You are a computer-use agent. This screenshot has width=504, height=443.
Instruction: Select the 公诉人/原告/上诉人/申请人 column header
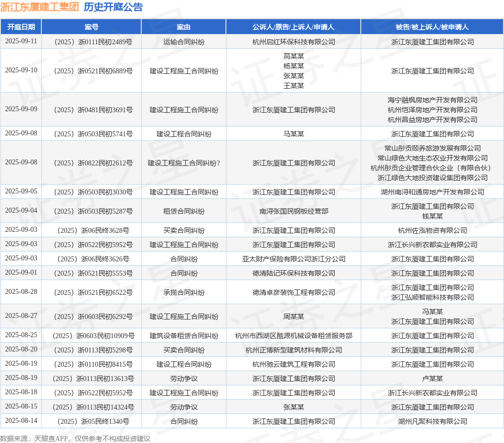pyautogui.click(x=293, y=27)
